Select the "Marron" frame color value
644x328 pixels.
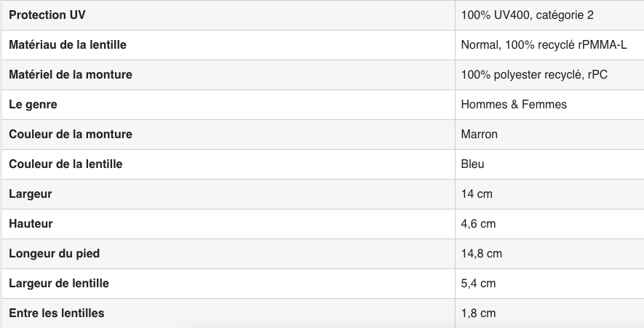click(x=480, y=135)
